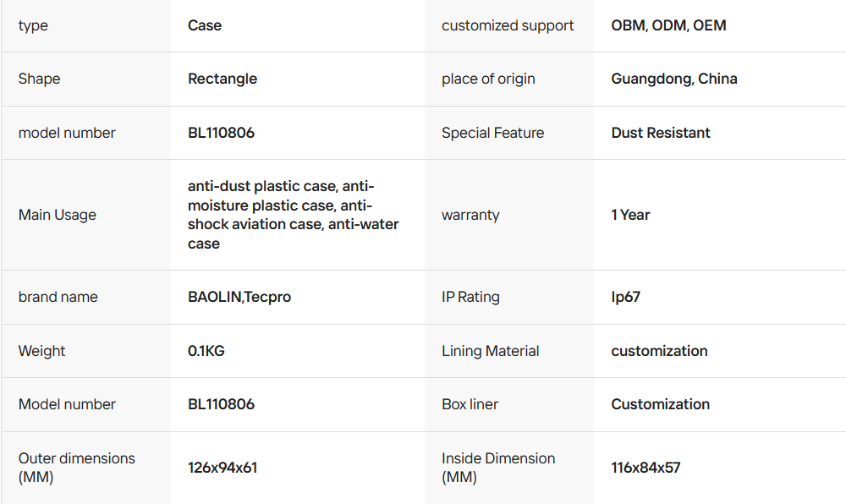The image size is (846, 504).
Task: Click the 'place of origin' label
Action: pyautogui.click(x=488, y=79)
